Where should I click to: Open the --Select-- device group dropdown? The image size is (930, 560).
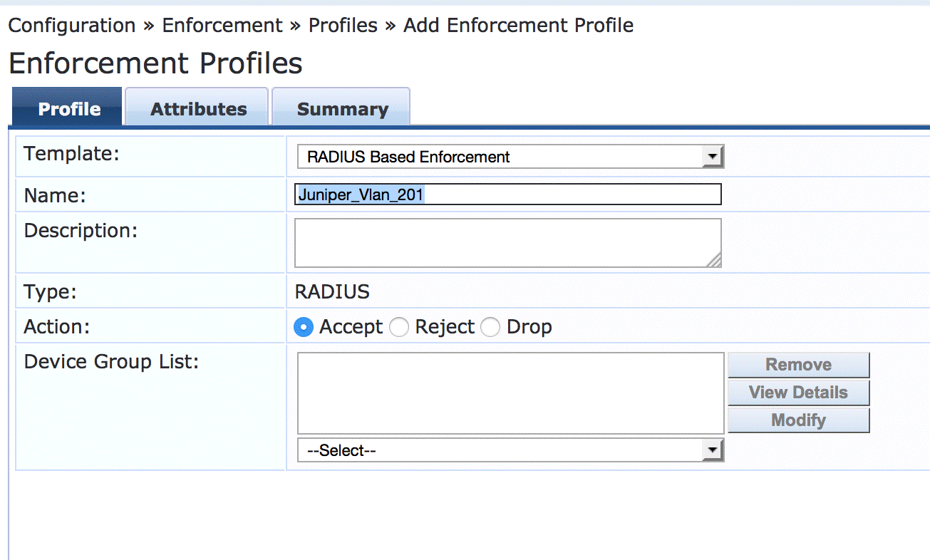(x=510, y=450)
